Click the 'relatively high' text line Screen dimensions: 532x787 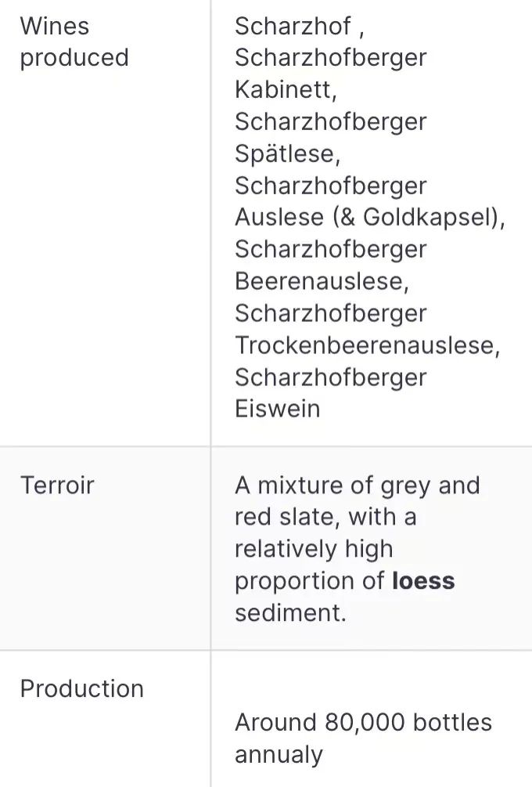pos(313,549)
